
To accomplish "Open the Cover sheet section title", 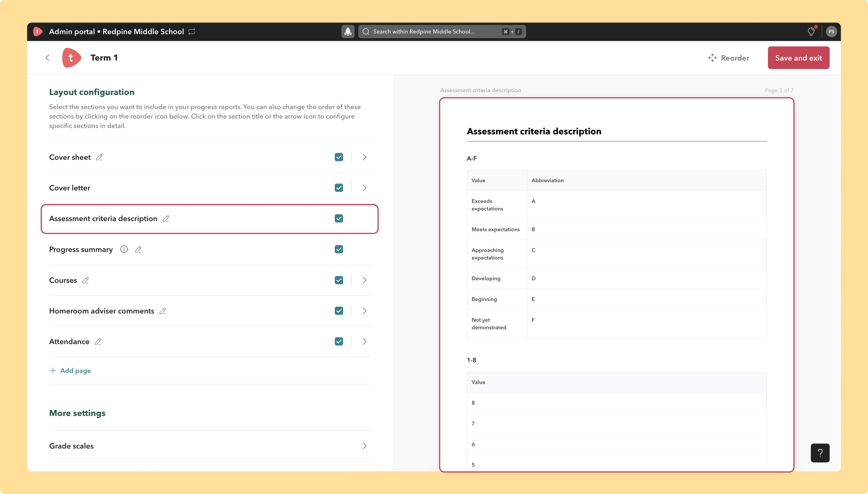I will tap(70, 157).
